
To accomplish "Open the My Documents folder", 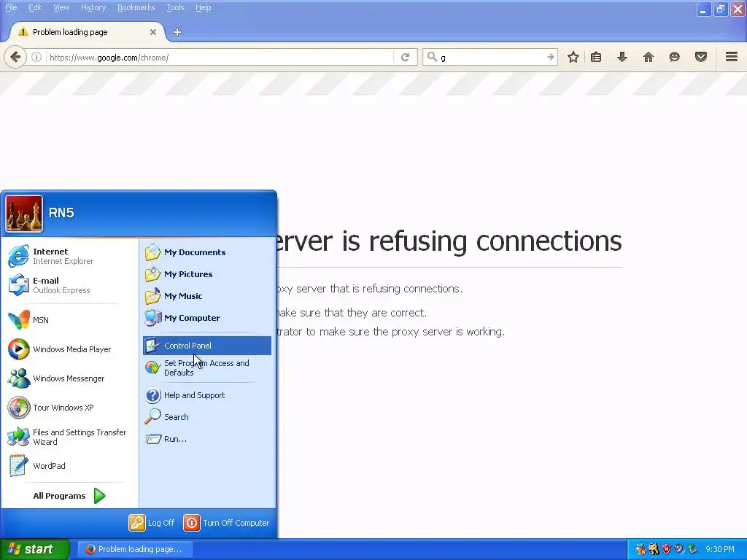I will click(x=207, y=252).
